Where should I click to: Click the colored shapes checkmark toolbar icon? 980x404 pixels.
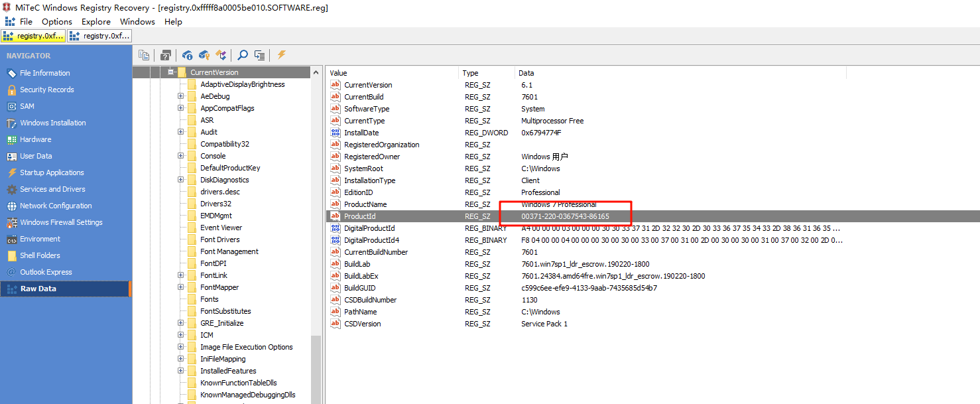pos(221,55)
